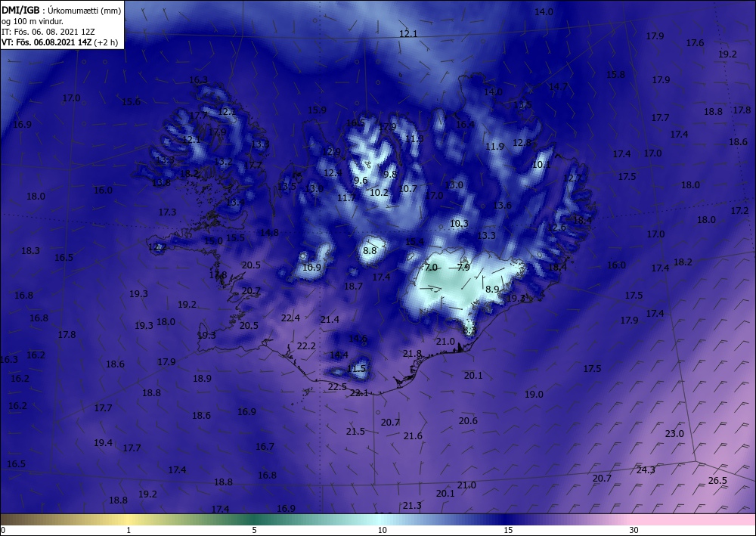The image size is (756, 536).
Task: Select the 22.4 value on the map
Action: click(291, 318)
